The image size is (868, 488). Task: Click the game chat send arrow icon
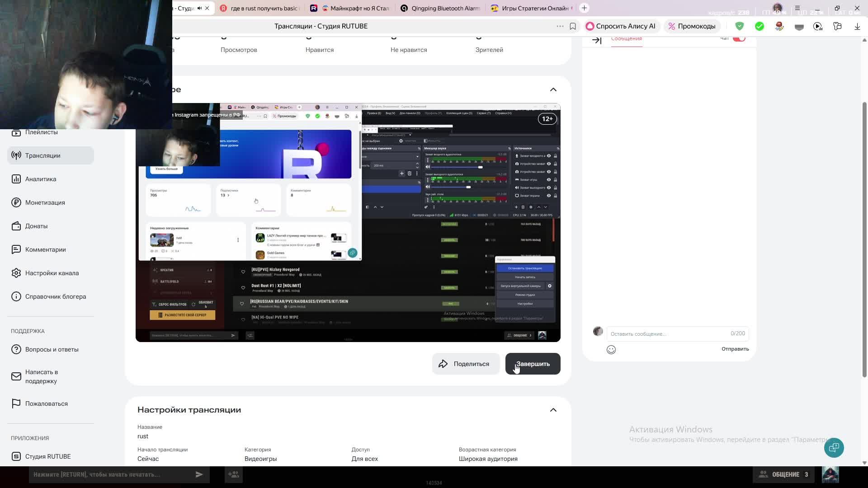coord(199,474)
